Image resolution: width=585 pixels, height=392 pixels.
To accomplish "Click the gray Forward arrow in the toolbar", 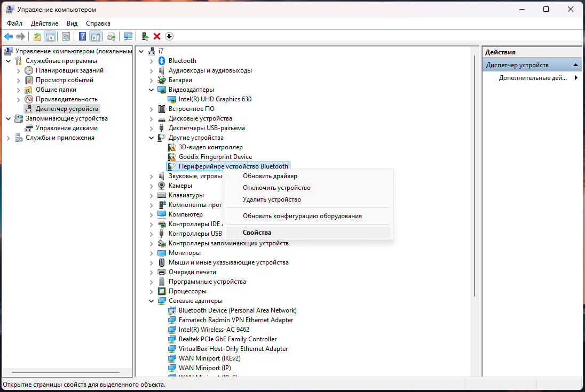I will click(21, 36).
